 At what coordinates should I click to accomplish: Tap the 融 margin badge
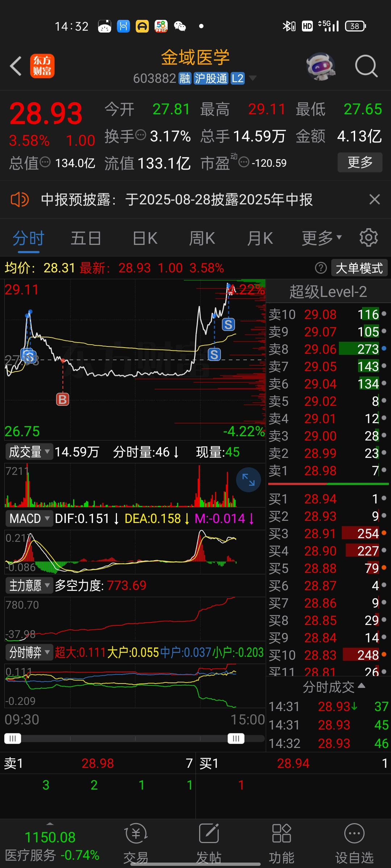click(x=185, y=78)
